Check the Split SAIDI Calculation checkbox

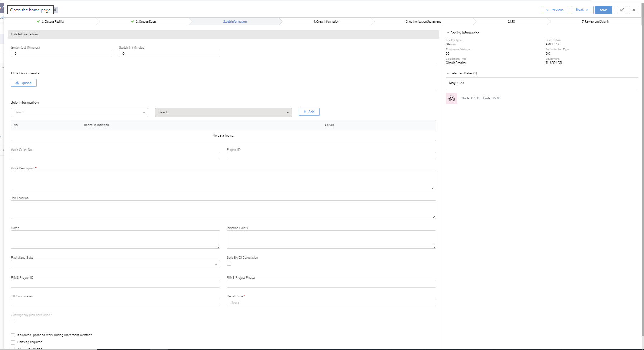pyautogui.click(x=229, y=264)
